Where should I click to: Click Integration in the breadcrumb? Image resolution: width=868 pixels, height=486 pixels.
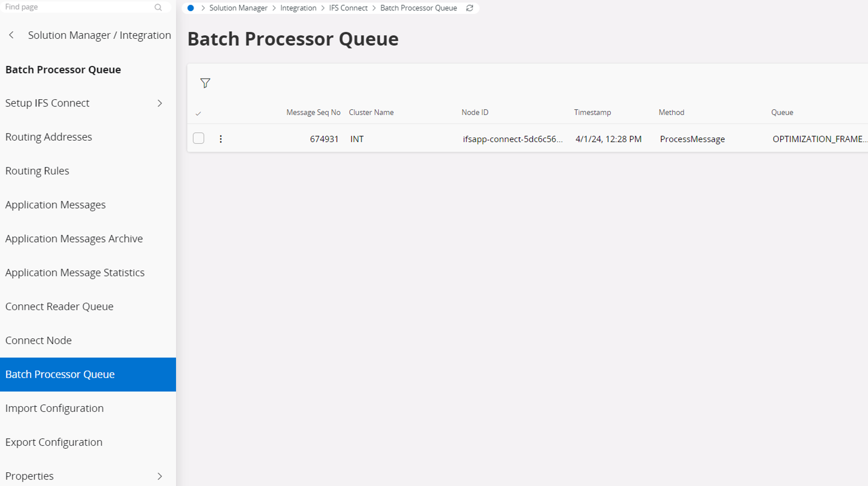[x=299, y=8]
